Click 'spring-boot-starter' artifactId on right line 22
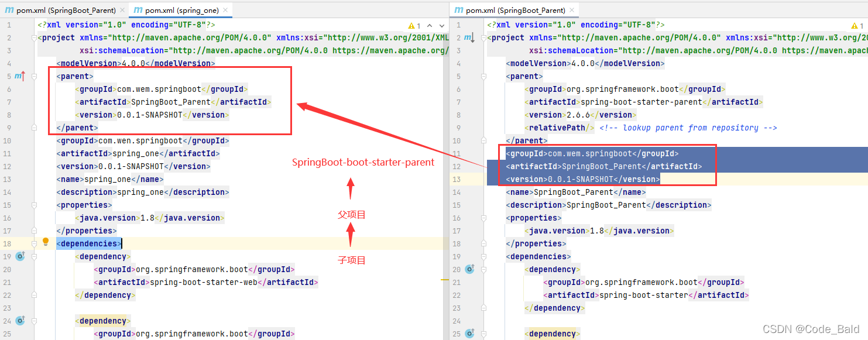This screenshot has width=868, height=340. click(x=644, y=295)
